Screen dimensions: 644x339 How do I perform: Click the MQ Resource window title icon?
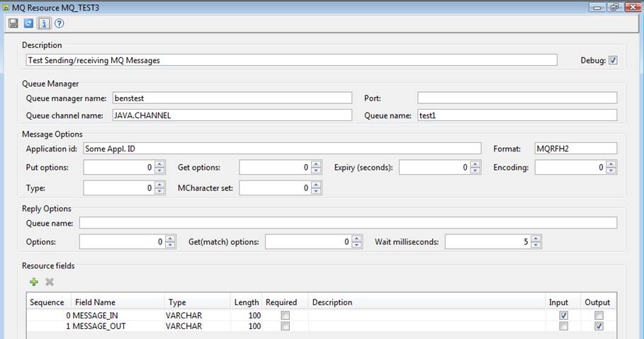click(6, 6)
